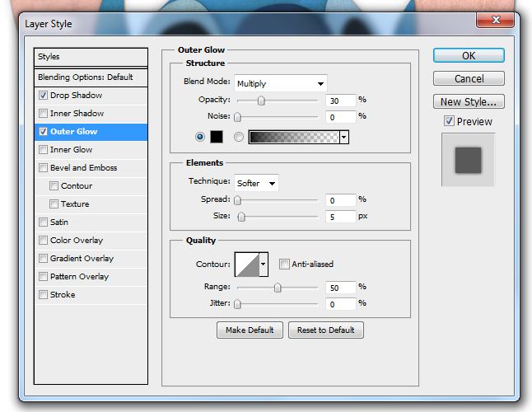The height and width of the screenshot is (412, 532).
Task: Toggle the Anti-aliased checkbox
Action: coord(284,264)
